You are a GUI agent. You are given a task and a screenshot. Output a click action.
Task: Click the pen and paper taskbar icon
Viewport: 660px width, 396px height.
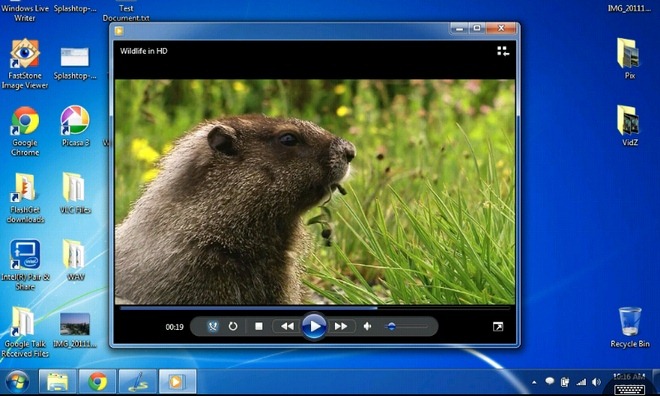point(137,382)
